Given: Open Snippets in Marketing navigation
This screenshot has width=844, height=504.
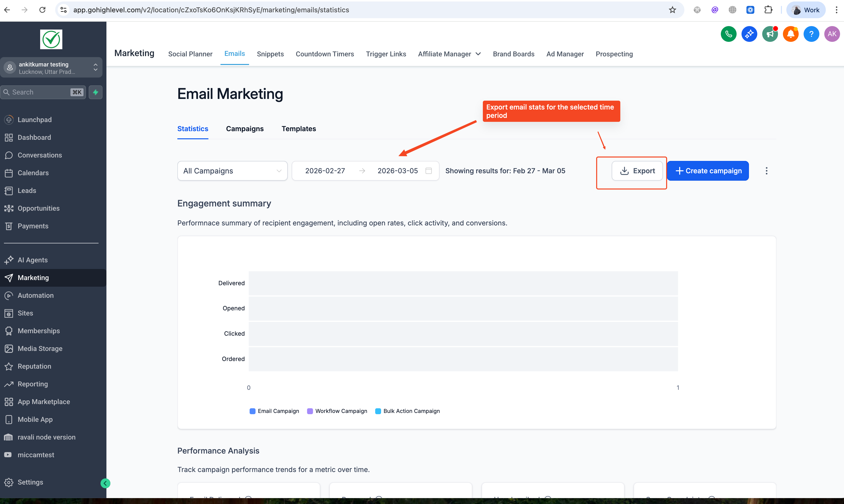Looking at the screenshot, I should click(270, 54).
